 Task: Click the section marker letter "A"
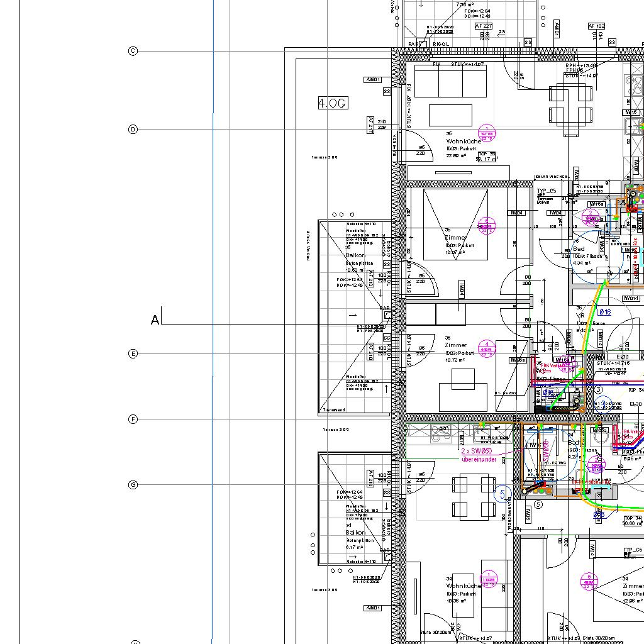coord(155,320)
